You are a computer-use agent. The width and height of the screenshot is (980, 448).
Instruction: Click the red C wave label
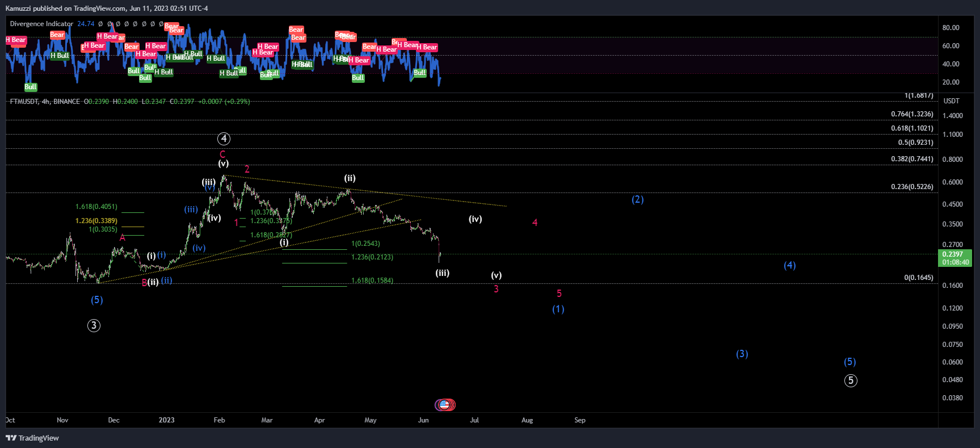pyautogui.click(x=222, y=154)
